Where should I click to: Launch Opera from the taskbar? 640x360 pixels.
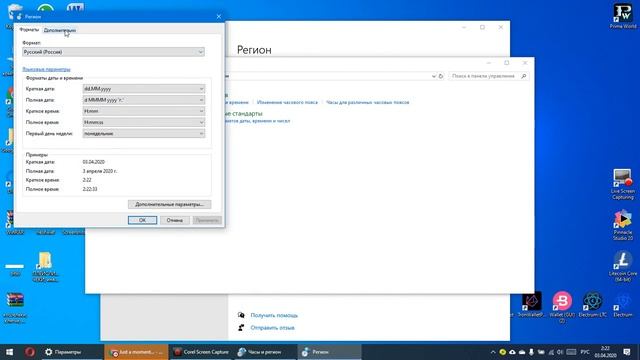[29, 352]
